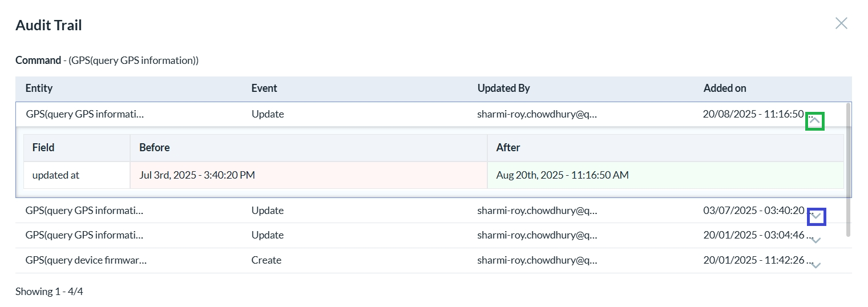Click the Before value Jul 3rd, 2025
Screen dimensions: 868x307
coord(197,175)
